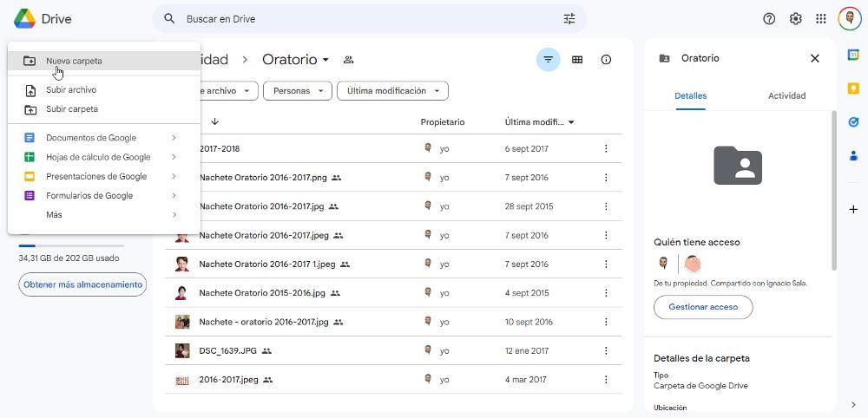Switch to the Detalles tab
The image size is (868, 418).
(x=690, y=95)
